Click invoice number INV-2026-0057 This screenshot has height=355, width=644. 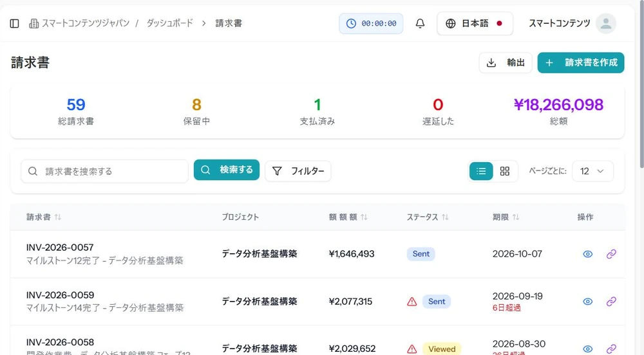[x=60, y=248]
